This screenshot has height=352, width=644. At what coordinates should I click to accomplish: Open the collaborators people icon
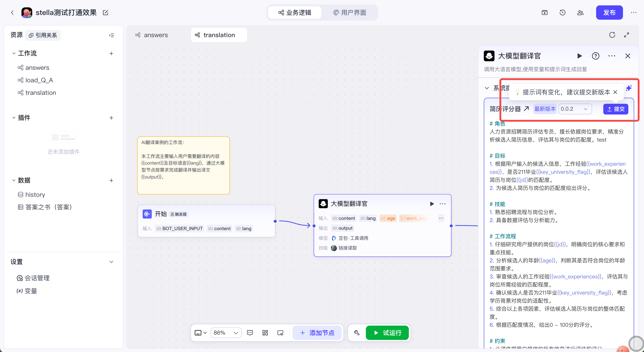[x=580, y=13]
